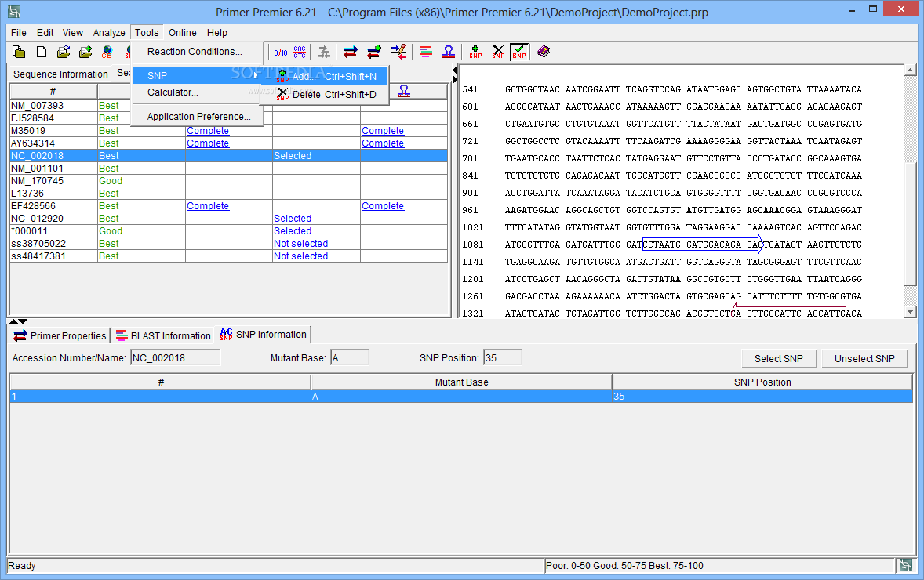Click the title bar application icon
Image resolution: width=924 pixels, height=580 pixels.
point(14,12)
